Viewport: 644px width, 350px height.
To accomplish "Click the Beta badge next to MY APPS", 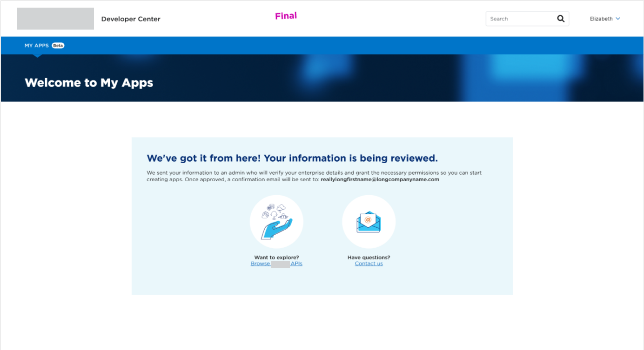I will pos(58,45).
